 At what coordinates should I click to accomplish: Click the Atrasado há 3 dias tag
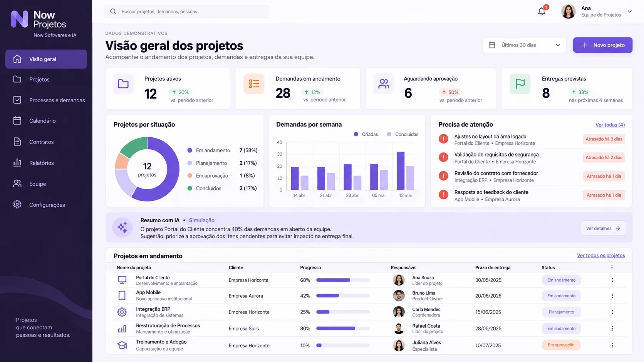click(604, 139)
